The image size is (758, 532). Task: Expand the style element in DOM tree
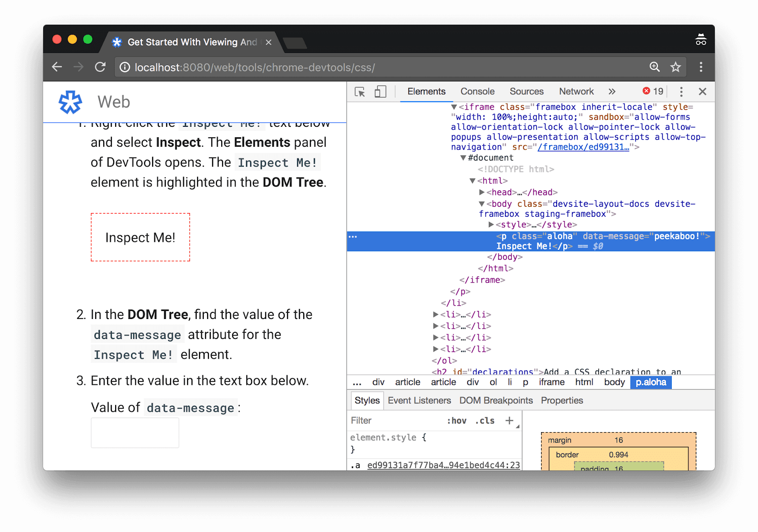[491, 224]
